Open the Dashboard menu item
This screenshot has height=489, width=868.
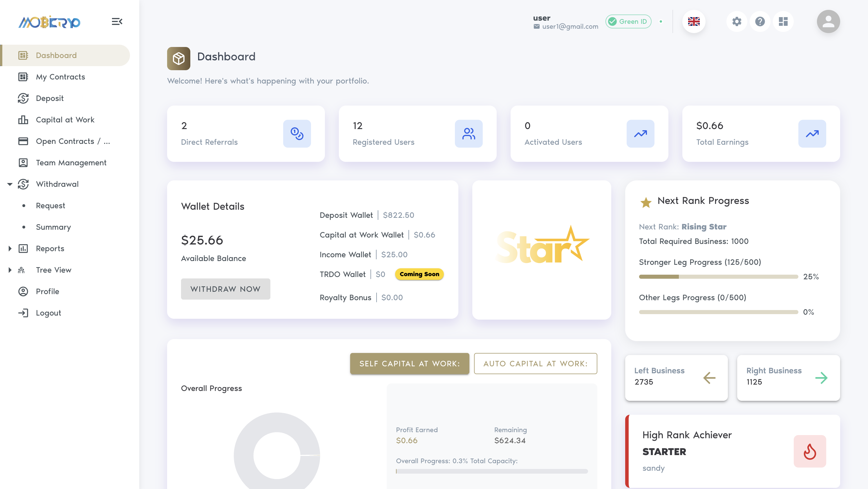(x=65, y=55)
